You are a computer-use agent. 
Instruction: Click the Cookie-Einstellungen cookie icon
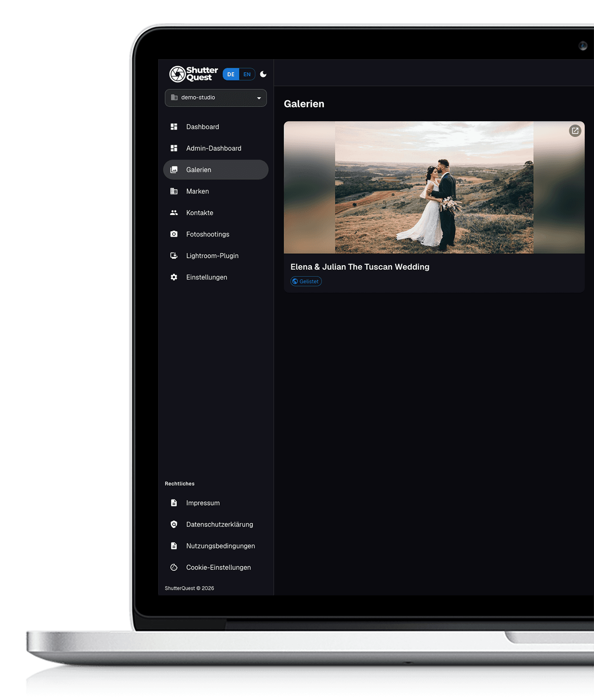tap(174, 568)
